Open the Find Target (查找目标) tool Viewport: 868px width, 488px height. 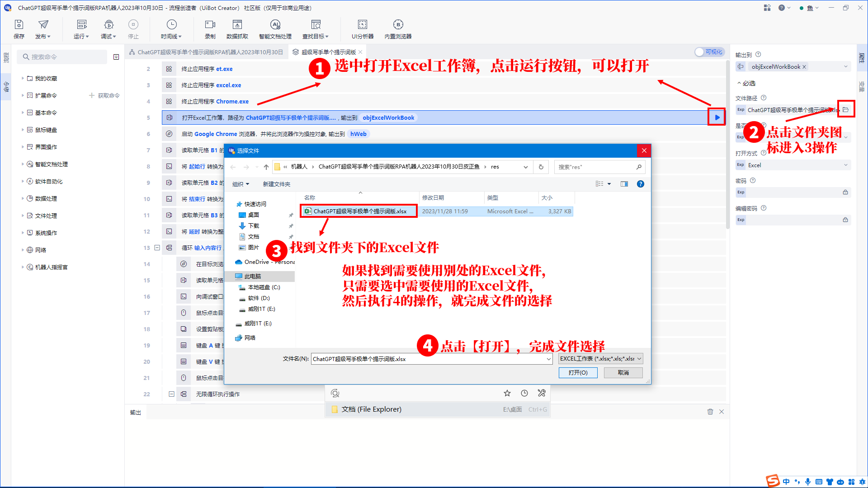click(x=316, y=29)
